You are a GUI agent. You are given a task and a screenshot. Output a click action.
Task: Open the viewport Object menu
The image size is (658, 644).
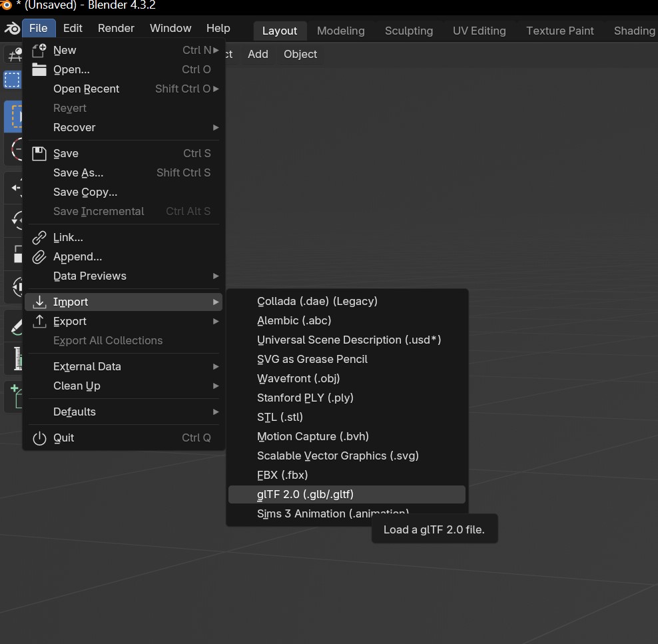[x=300, y=54]
